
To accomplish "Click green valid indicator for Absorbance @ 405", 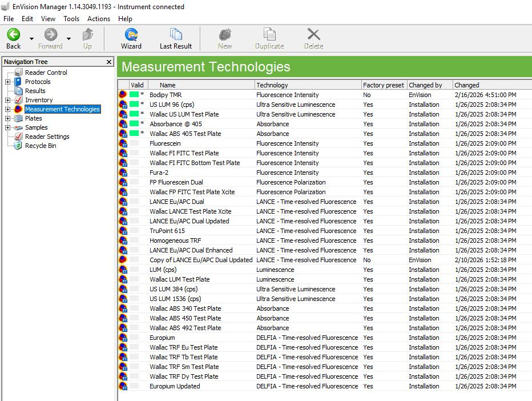I will [135, 124].
